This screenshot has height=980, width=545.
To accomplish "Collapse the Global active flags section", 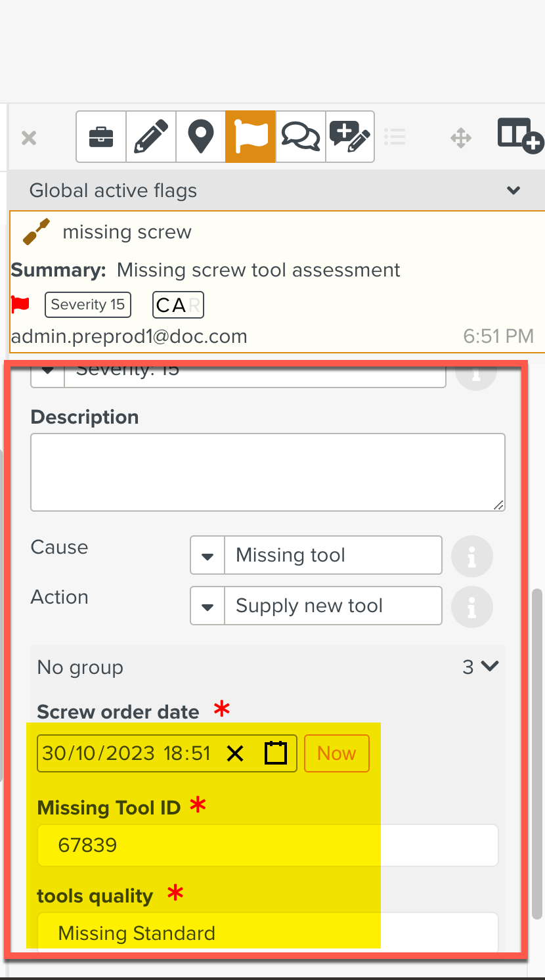I will coord(513,190).
